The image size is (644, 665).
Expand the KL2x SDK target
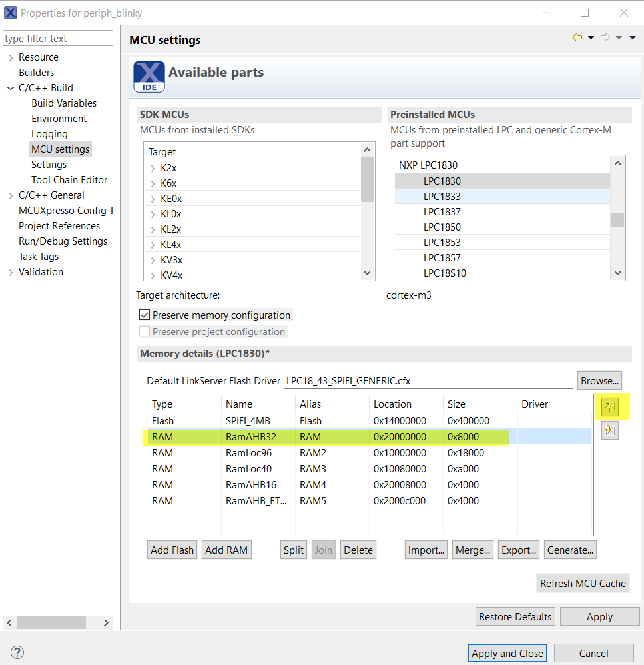(x=153, y=229)
